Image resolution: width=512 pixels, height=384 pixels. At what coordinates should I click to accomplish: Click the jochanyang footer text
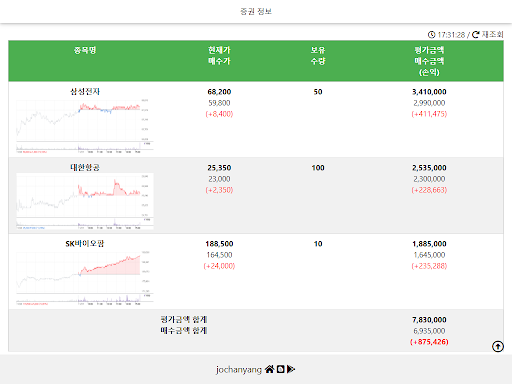tap(239, 369)
